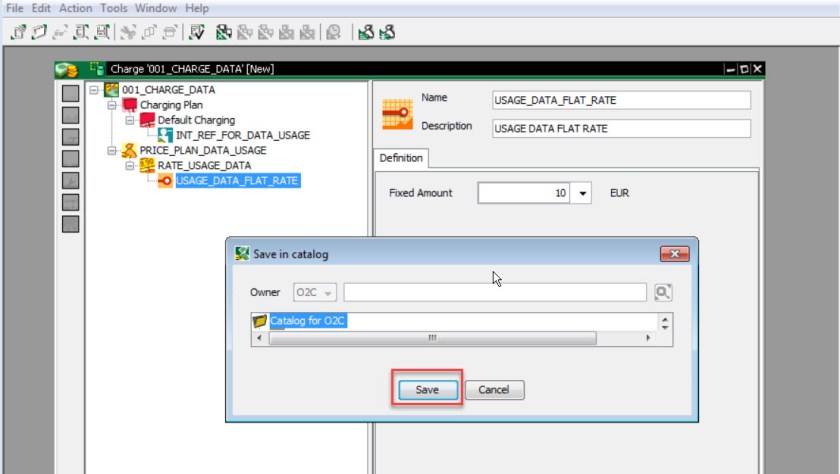Screen dimensions: 840x474
Task: Click the Name field with USAGE_DATA_FLAT_RATE
Action: click(621, 100)
